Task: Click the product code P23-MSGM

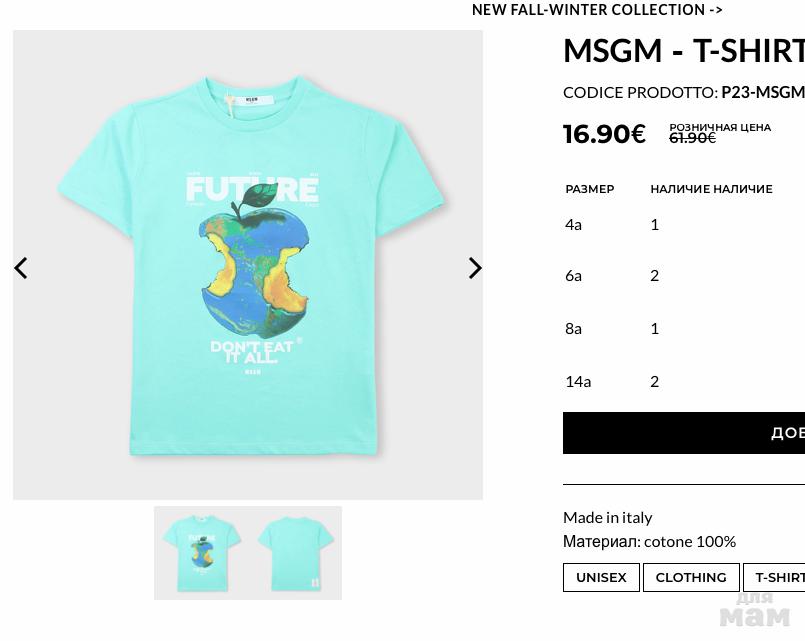Action: pyautogui.click(x=762, y=92)
